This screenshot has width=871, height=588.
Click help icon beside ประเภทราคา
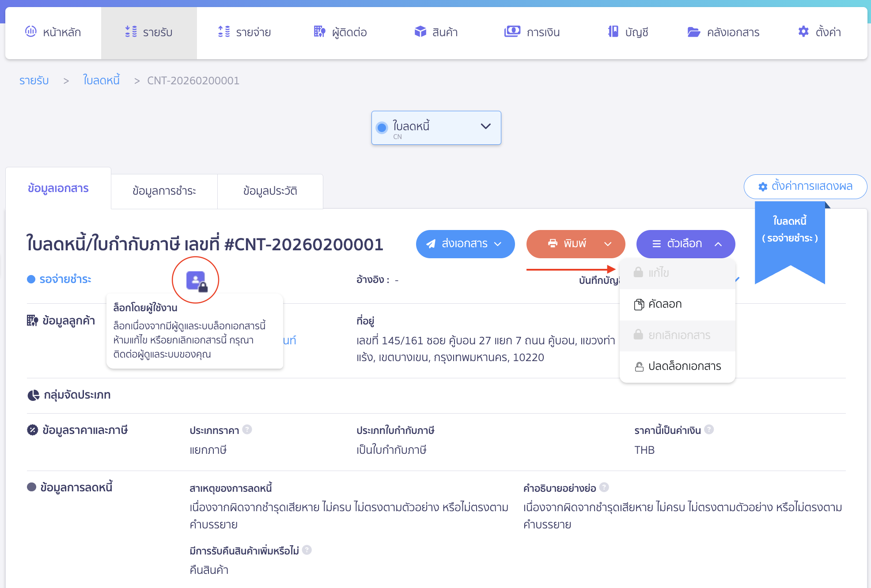tap(247, 430)
